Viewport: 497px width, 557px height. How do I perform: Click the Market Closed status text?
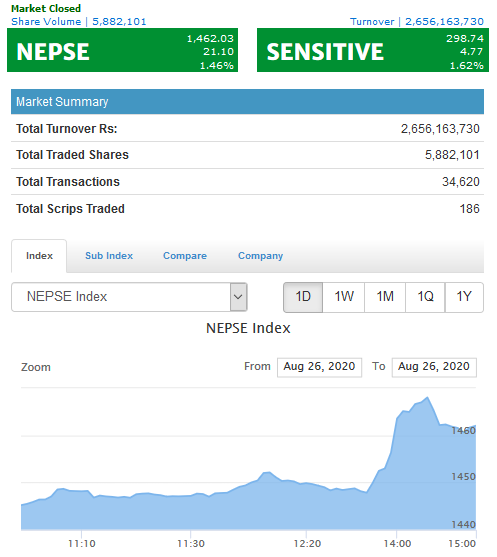[x=46, y=8]
